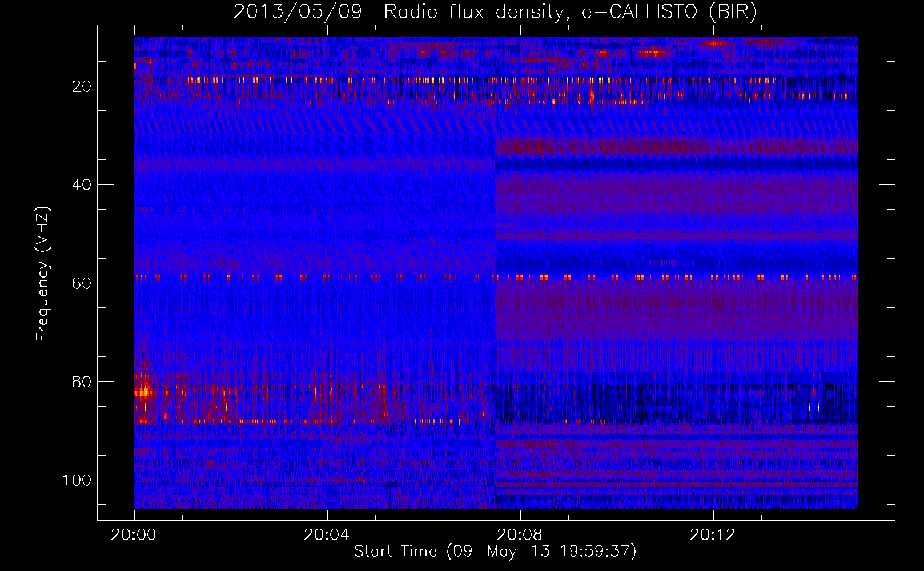This screenshot has height=571, width=924.
Task: Click the '20:04' time tick label
Action: (x=327, y=535)
